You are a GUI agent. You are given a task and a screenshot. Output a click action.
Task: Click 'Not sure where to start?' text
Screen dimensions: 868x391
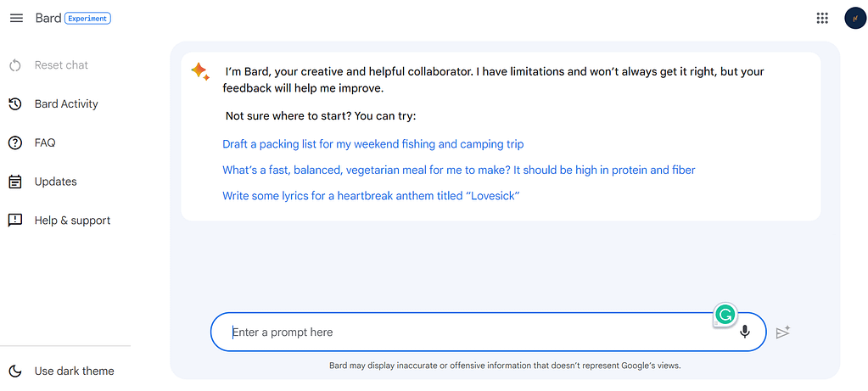(x=321, y=117)
